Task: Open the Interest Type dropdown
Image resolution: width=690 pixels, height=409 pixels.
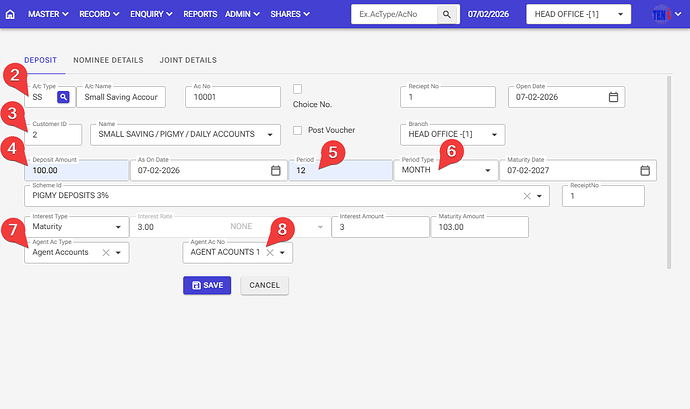Action: point(120,227)
